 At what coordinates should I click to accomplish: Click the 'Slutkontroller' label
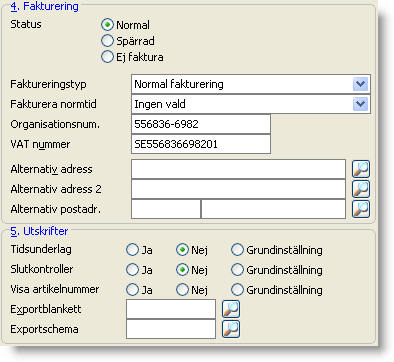[x=42, y=269]
